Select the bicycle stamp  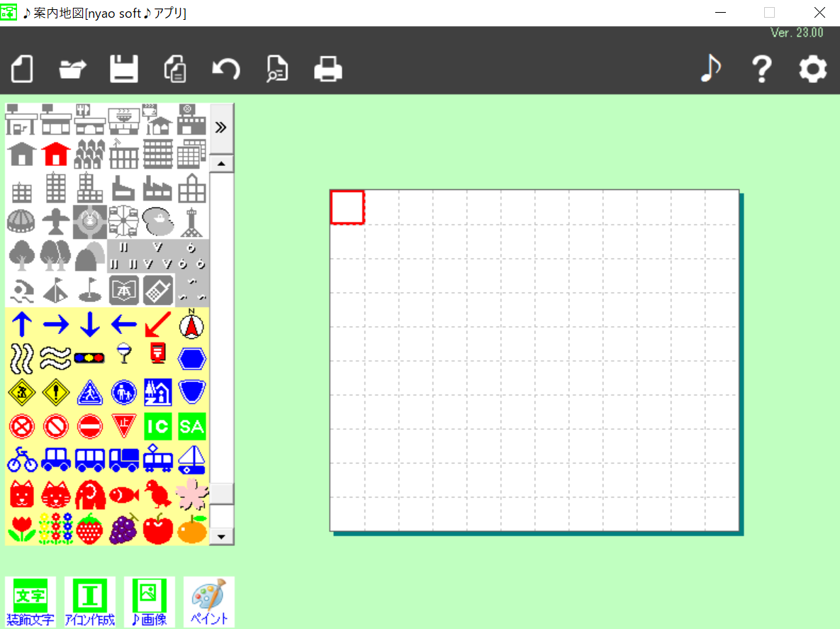tap(22, 460)
